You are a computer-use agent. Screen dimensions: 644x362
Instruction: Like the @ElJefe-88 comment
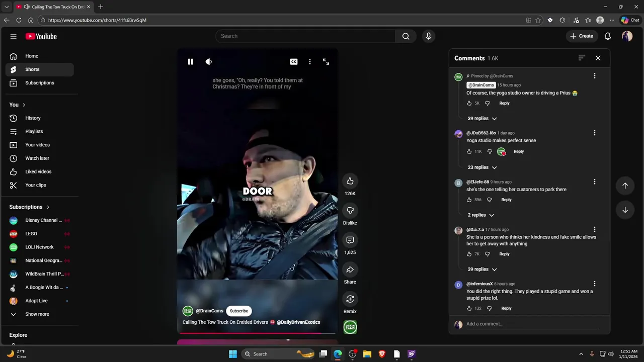469,200
